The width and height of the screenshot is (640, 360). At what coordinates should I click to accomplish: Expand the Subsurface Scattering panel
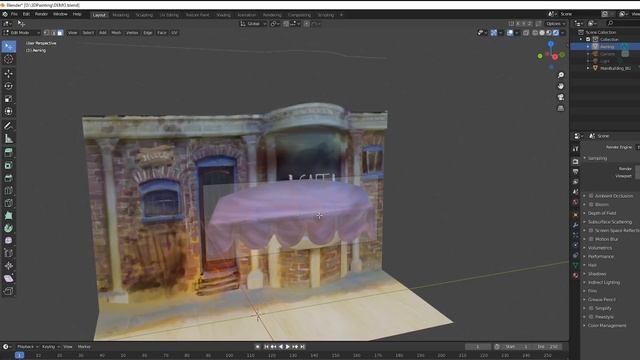(x=610, y=222)
